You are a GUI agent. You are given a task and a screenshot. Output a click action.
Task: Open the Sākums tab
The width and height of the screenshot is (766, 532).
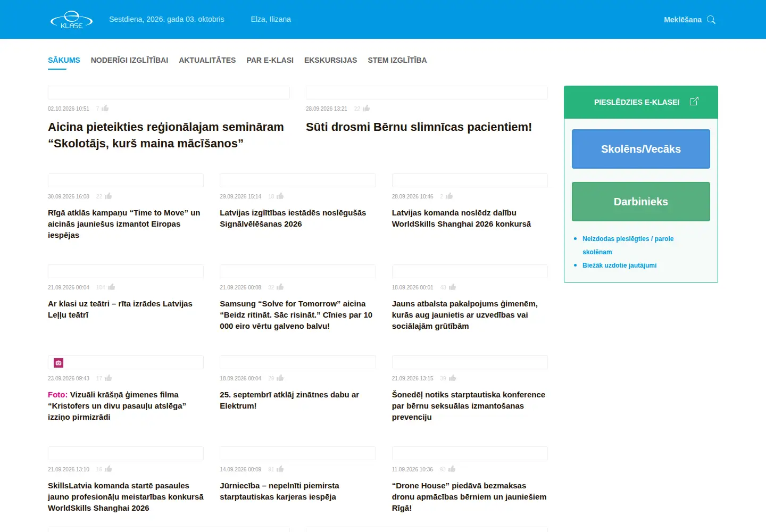pyautogui.click(x=64, y=60)
